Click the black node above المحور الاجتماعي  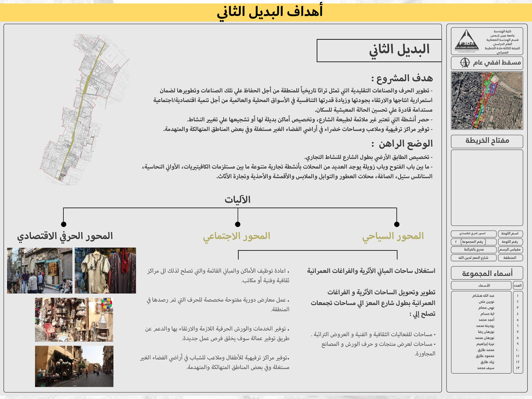pyautogui.click(x=237, y=224)
